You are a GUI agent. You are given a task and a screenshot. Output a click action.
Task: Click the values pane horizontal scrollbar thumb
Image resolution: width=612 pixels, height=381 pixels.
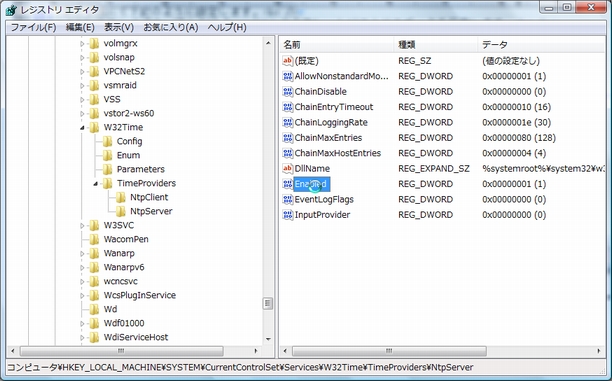[x=389, y=351]
